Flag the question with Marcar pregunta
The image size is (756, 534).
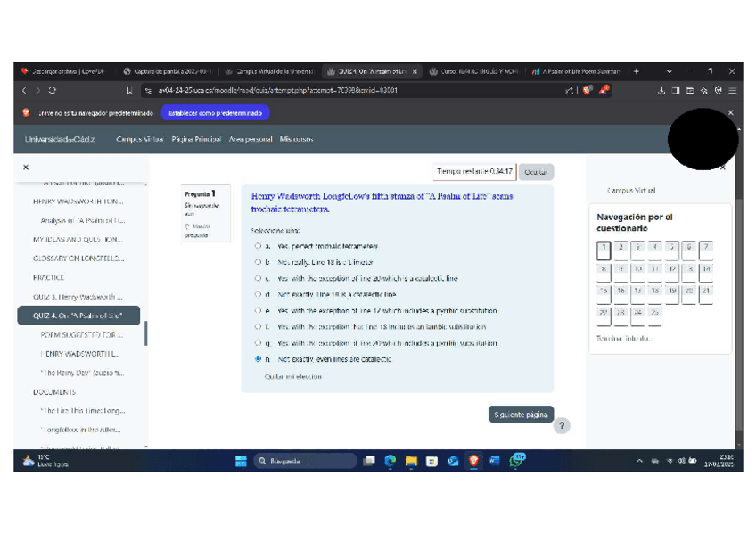click(199, 231)
